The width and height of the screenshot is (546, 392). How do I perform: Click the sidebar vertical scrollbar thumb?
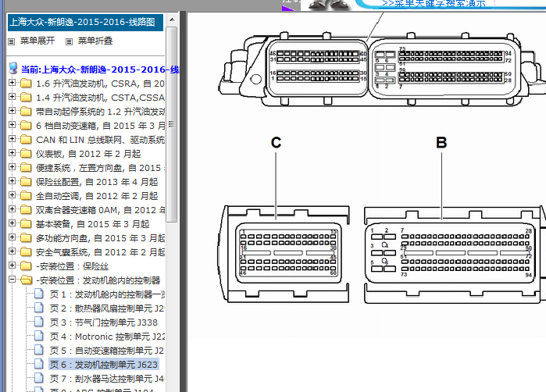pos(172,124)
